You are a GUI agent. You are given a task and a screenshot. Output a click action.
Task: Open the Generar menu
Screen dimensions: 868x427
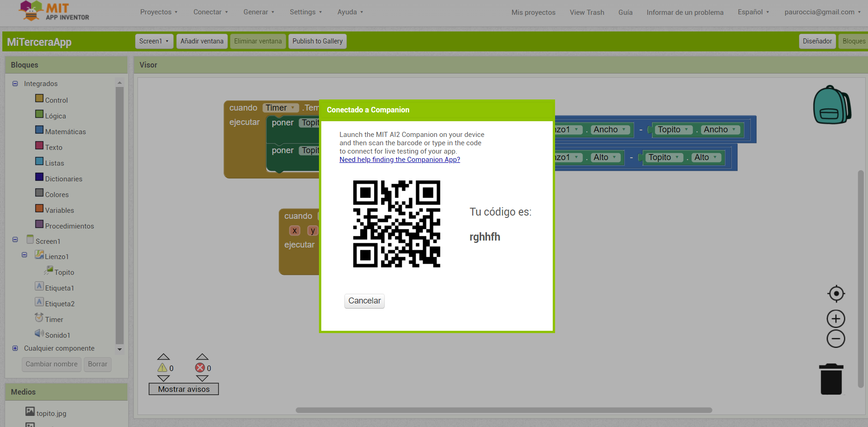coord(259,12)
